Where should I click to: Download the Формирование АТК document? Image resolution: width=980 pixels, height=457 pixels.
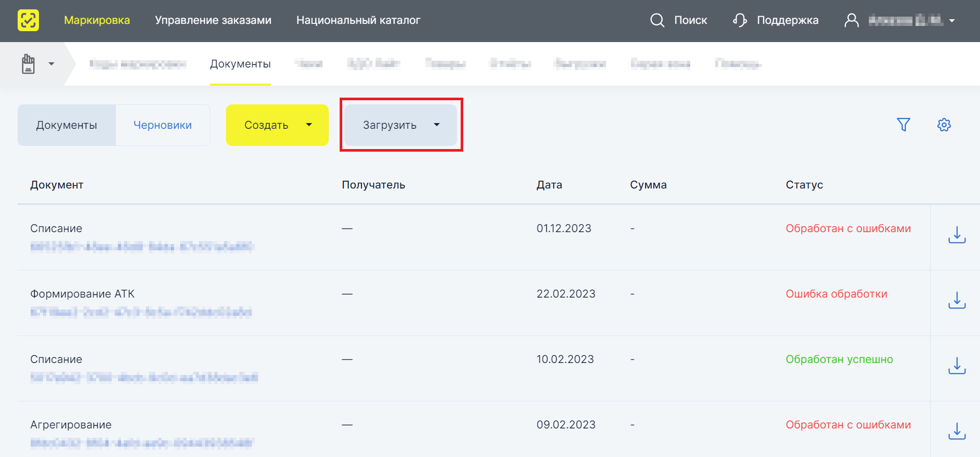coord(957,301)
